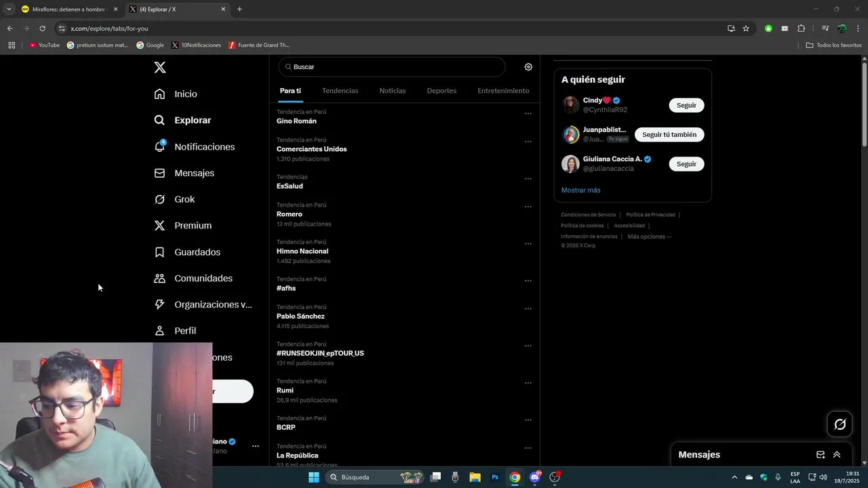868x488 pixels.
Task: Open Organizaciones verificadas lightning icon
Action: point(159,304)
